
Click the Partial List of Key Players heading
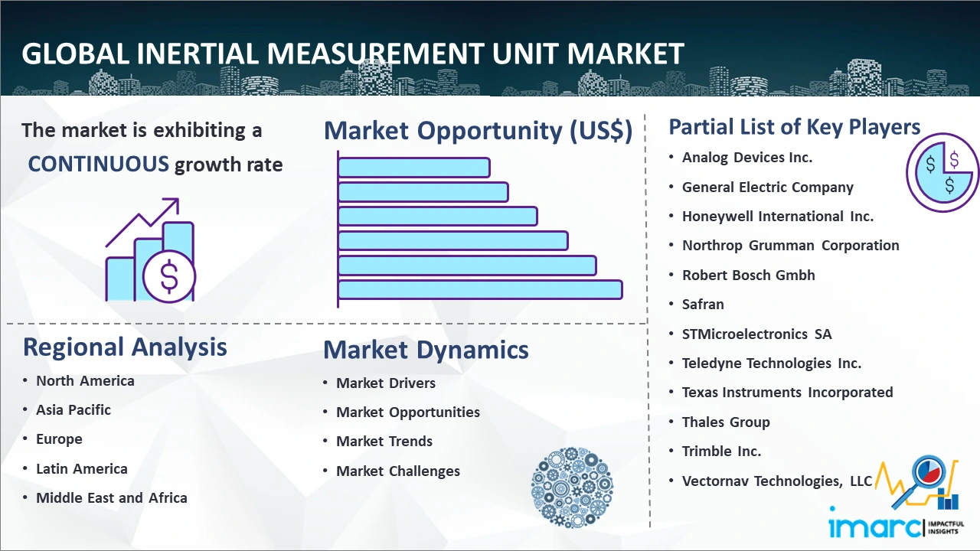pos(795,126)
